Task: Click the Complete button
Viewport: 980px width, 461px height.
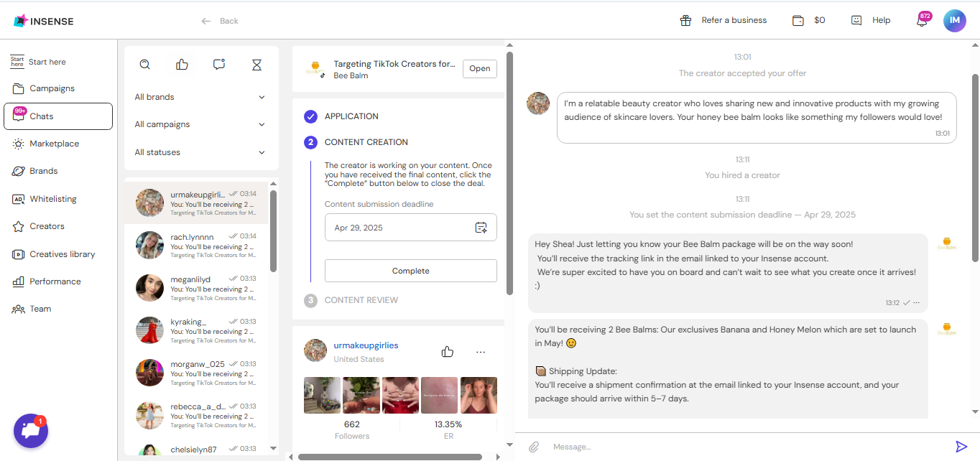Action: (411, 271)
